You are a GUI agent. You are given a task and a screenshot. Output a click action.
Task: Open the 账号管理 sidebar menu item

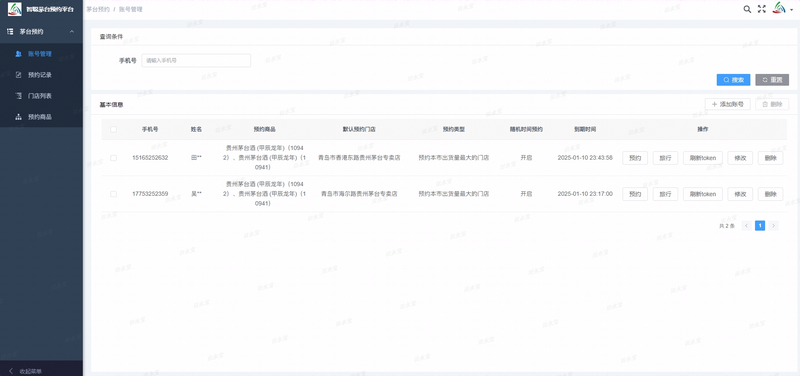pyautogui.click(x=41, y=54)
